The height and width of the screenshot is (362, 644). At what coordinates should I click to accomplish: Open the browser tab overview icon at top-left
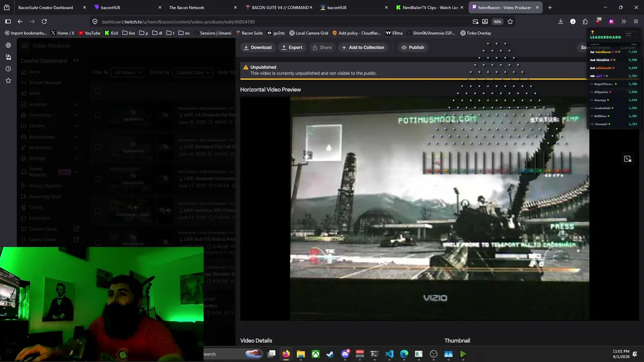pos(7,8)
